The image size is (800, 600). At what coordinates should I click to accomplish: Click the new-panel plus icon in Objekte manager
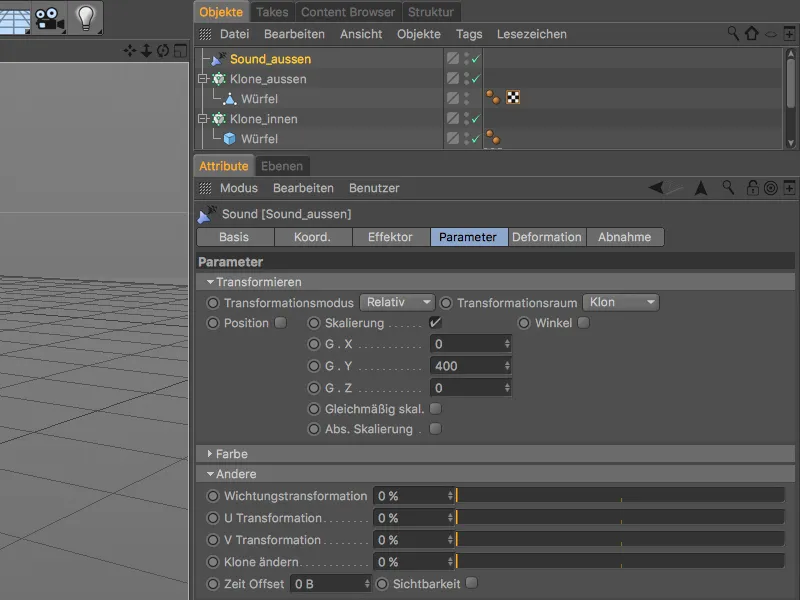coord(789,34)
